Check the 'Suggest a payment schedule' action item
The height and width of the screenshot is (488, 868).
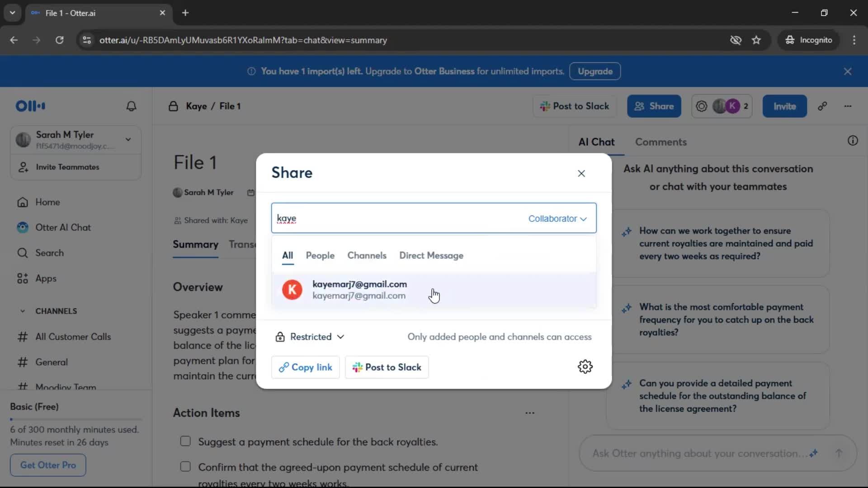point(185,441)
